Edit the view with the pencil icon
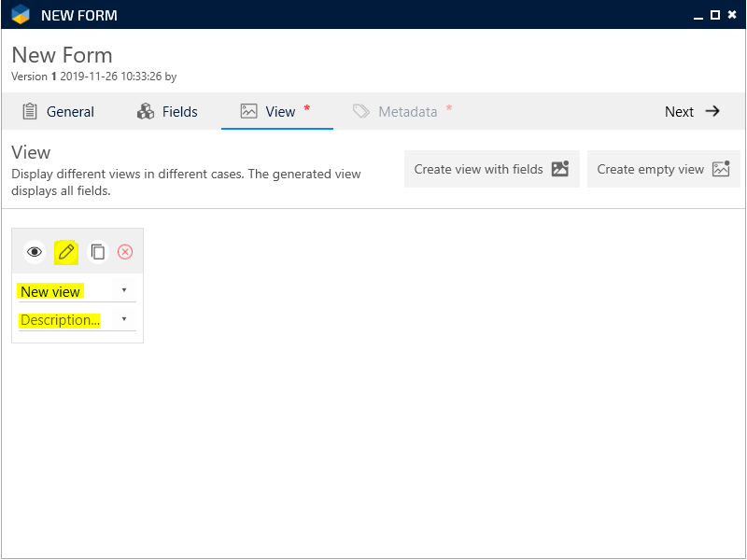This screenshot has height=560, width=747. coord(66,252)
